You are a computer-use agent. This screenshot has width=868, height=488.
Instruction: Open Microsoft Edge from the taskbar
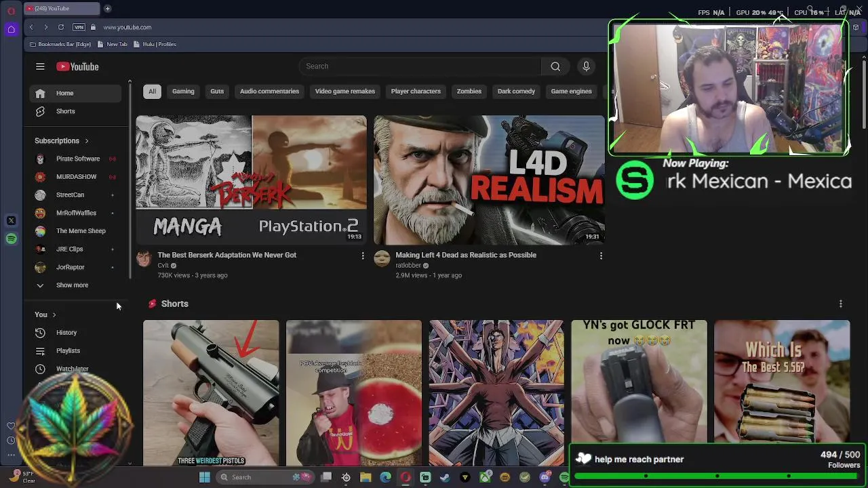click(385, 477)
